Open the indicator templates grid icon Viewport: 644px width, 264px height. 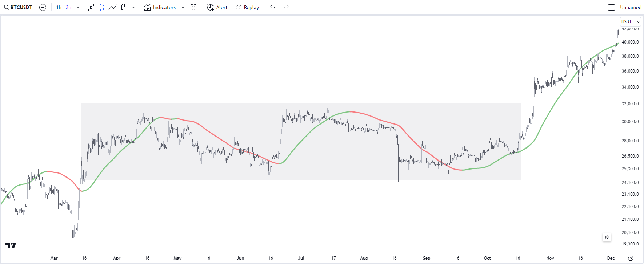[193, 7]
